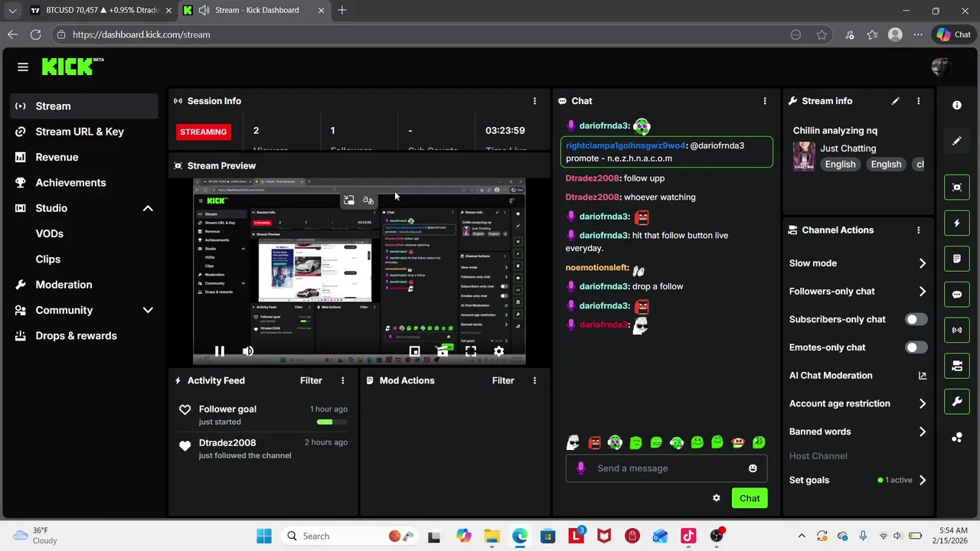This screenshot has height=551, width=980.
Task: Expand Slow mode settings
Action: coord(922,263)
